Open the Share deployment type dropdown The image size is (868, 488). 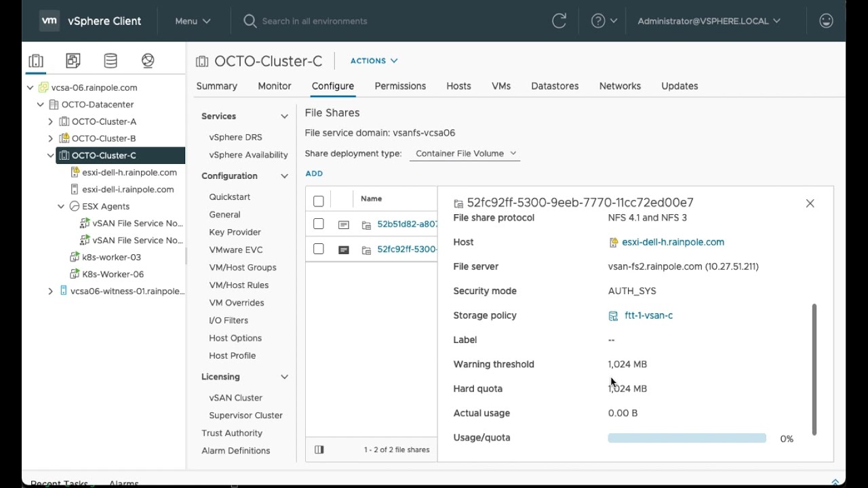pyautogui.click(x=466, y=154)
